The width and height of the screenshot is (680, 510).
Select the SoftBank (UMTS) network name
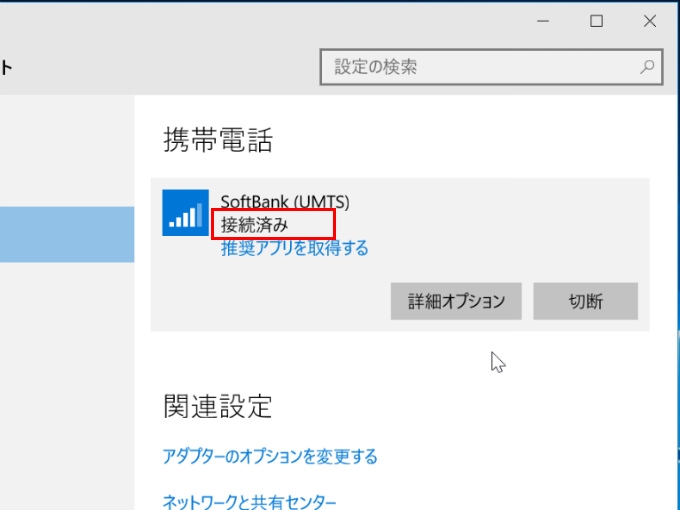point(285,202)
